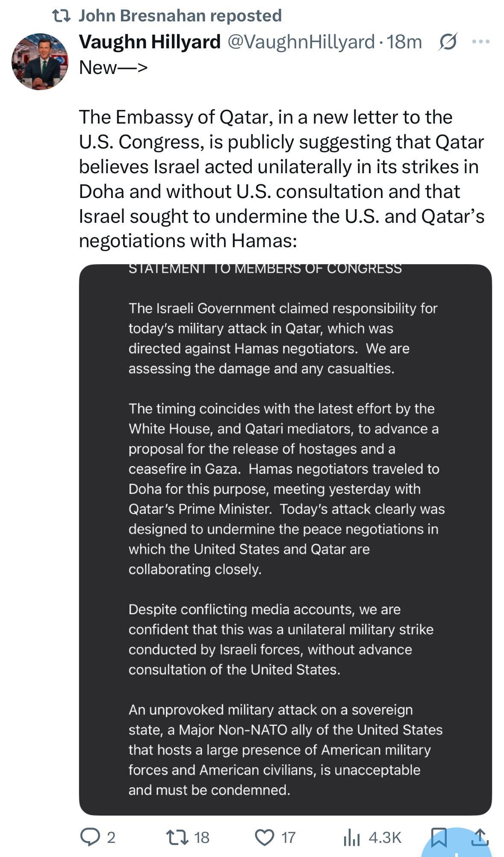504x857 pixels.
Task: Tap the tweet text about Embassy of Qatar
Action: coord(281,179)
